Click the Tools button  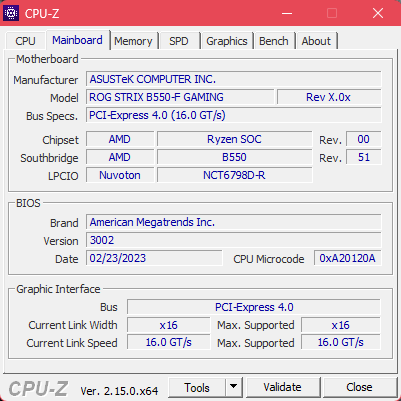point(197,387)
